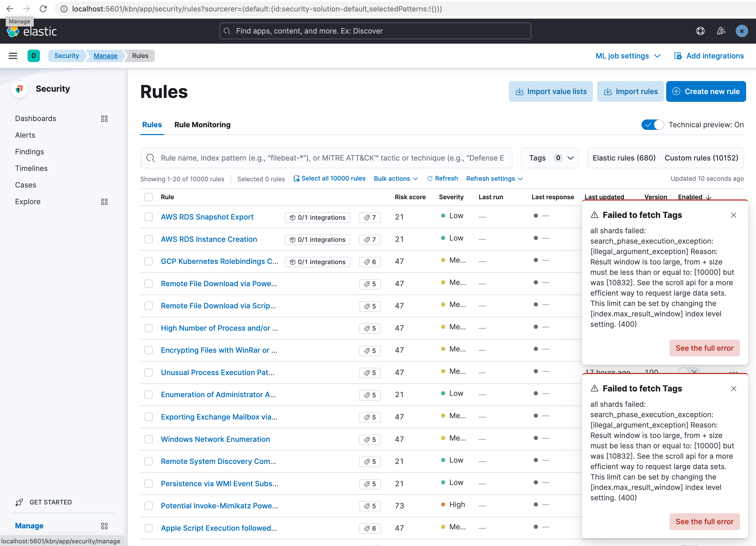Open the Tags filter dropdown
The width and height of the screenshot is (756, 546).
pyautogui.click(x=550, y=158)
